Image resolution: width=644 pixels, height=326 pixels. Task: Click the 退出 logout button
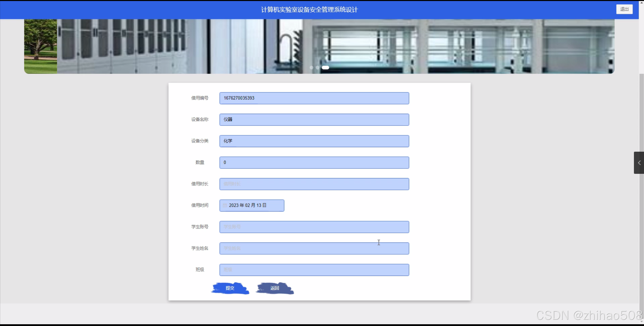624,9
